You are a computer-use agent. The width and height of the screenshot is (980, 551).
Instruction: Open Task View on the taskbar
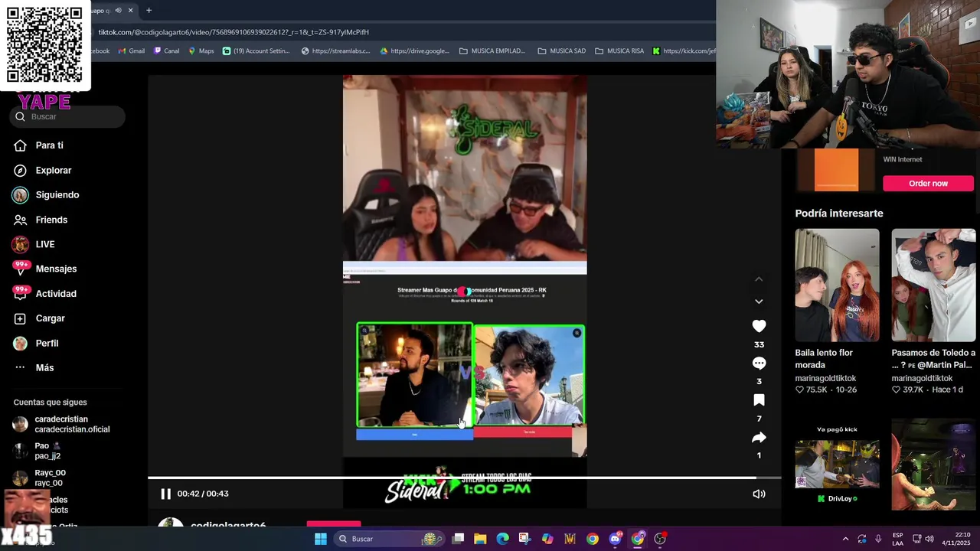[458, 539]
